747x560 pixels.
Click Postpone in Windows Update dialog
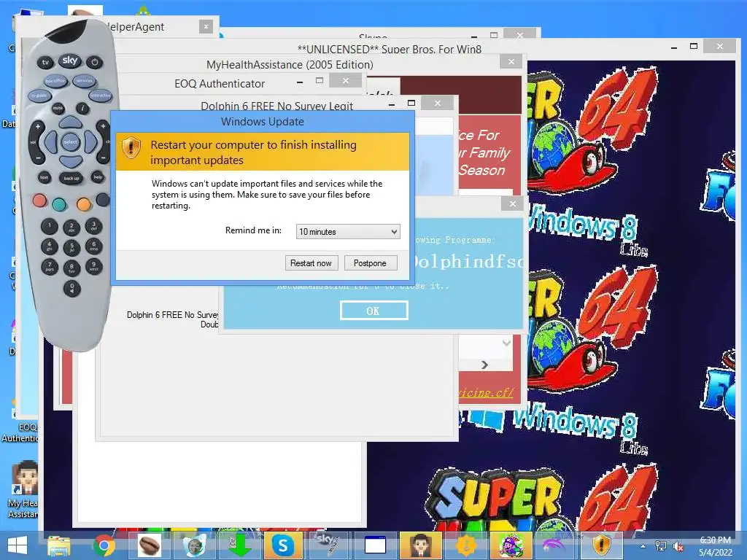370,262
